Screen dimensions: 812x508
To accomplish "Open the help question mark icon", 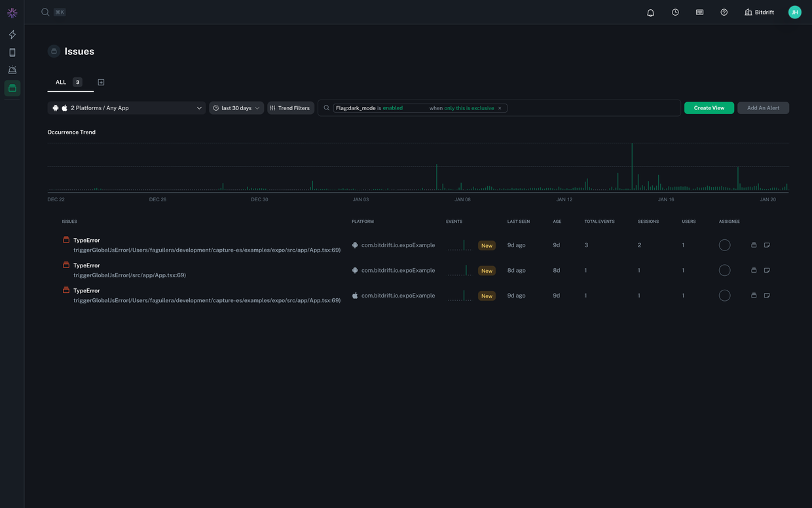I will [x=724, y=12].
